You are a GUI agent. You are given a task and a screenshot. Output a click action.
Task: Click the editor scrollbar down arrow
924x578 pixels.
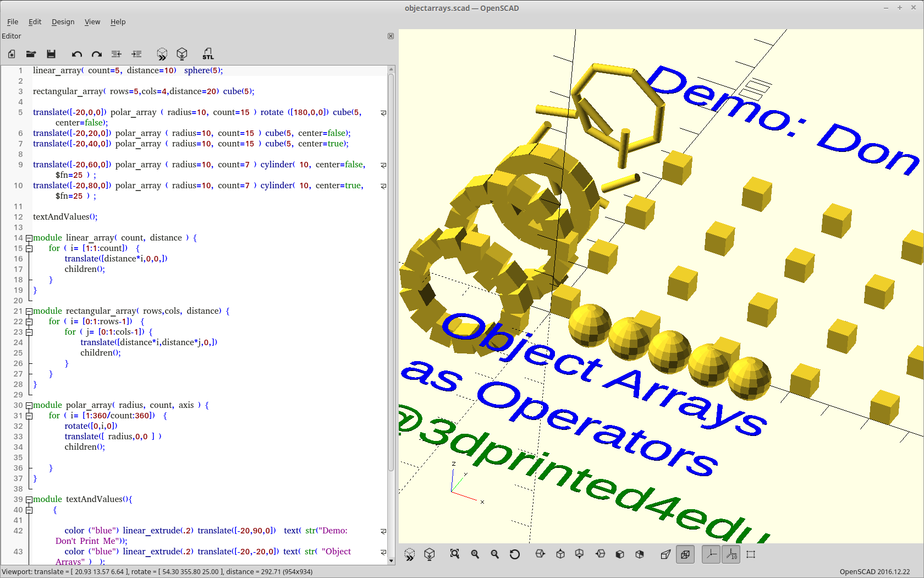[391, 561]
